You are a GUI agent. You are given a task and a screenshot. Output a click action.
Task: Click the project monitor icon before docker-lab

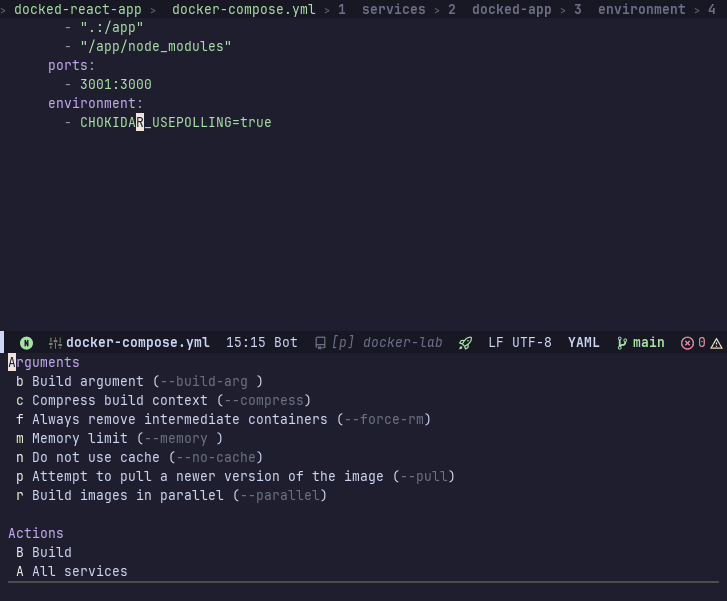point(320,343)
